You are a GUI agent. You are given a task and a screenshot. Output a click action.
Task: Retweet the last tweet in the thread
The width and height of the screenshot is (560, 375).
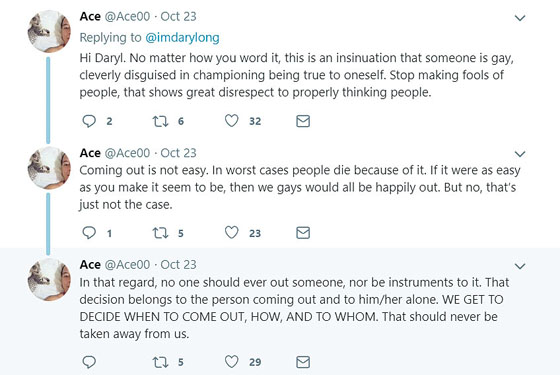pos(160,362)
